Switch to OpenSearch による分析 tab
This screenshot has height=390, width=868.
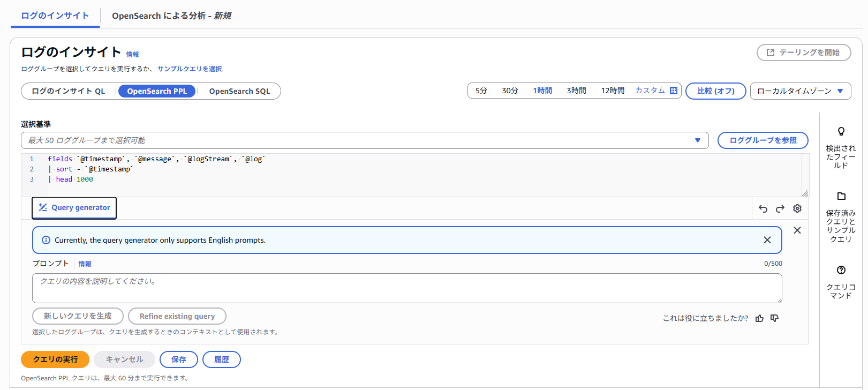click(171, 16)
